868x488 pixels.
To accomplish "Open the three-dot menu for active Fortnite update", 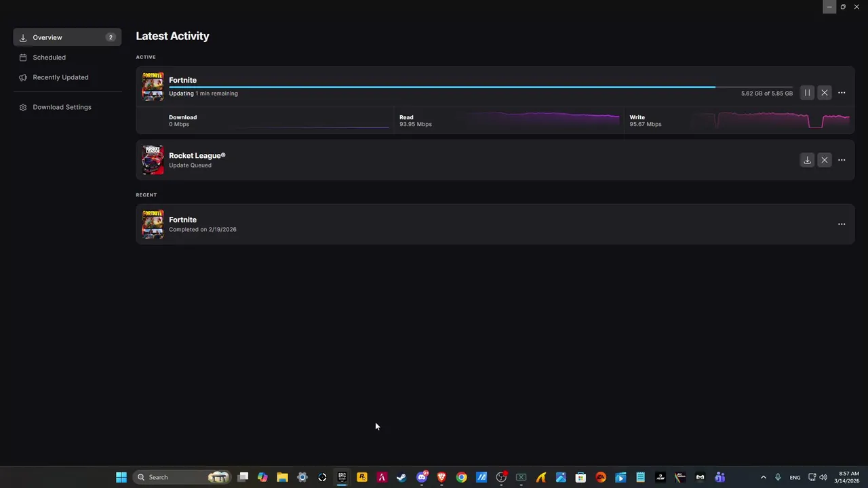I will pos(842,93).
